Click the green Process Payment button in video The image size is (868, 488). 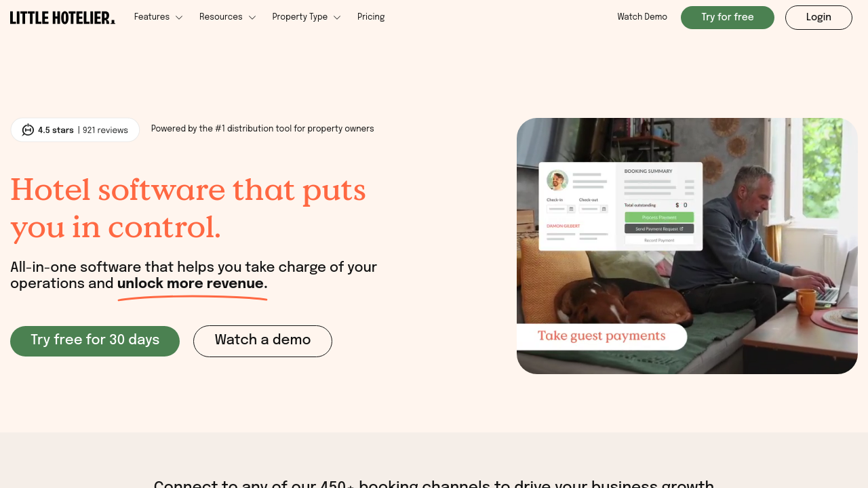pos(659,218)
